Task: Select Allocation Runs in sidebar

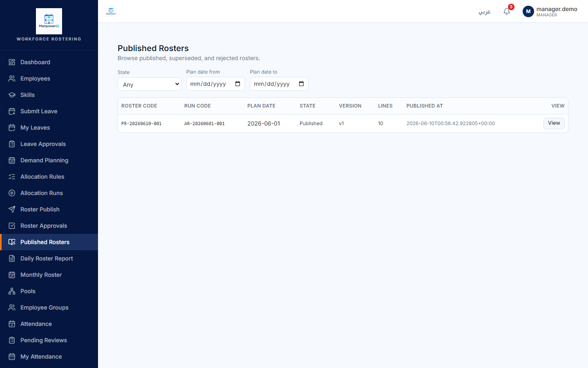Action: (x=49, y=193)
